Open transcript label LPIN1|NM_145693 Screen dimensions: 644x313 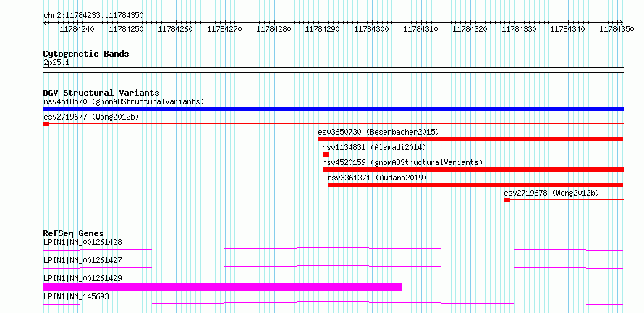[x=76, y=296]
